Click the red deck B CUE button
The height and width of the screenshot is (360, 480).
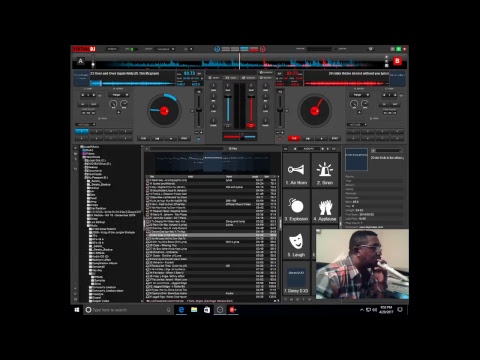[294, 138]
